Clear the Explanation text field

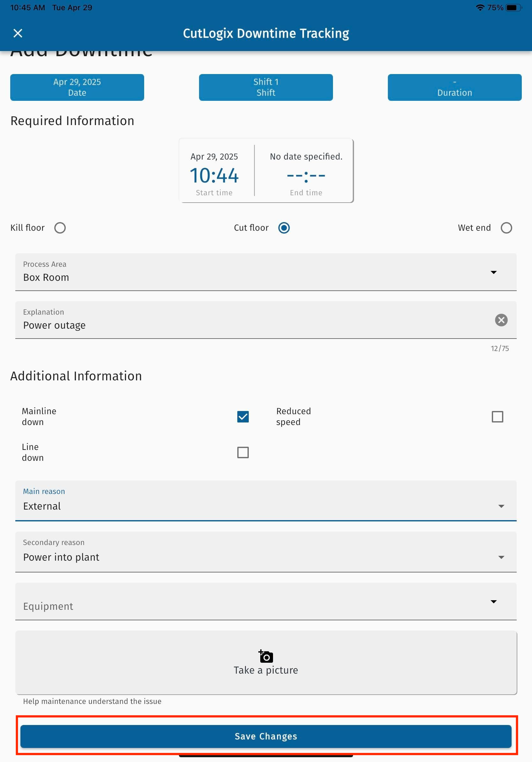coord(501,320)
